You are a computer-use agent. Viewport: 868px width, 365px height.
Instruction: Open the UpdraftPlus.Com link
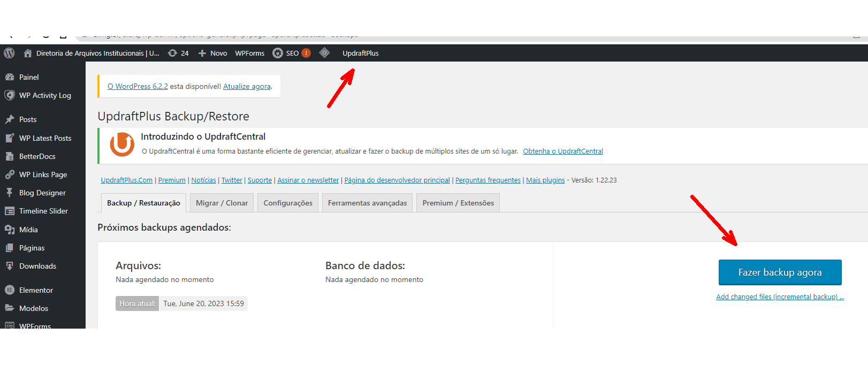127,180
